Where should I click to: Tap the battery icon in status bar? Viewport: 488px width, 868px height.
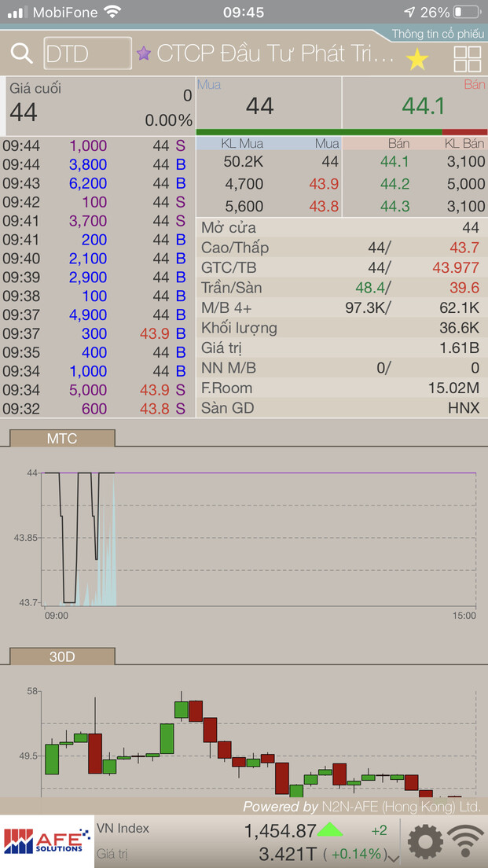[466, 13]
